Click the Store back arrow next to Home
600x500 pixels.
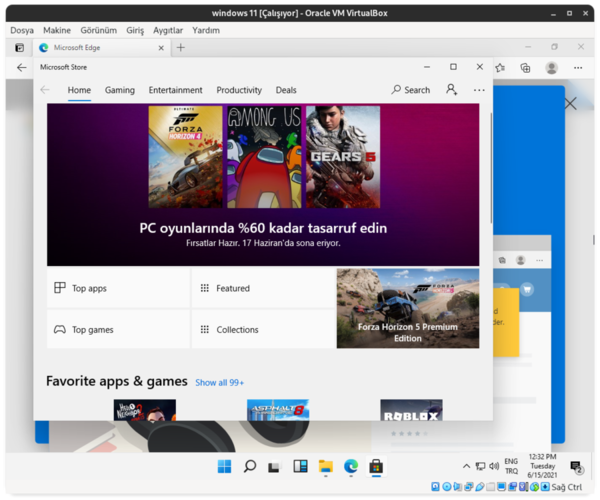tap(45, 90)
